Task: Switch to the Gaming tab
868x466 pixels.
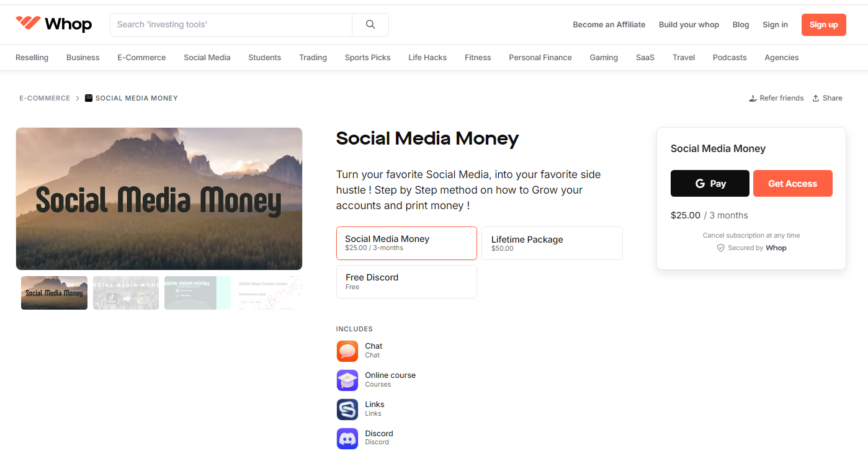Action: [x=603, y=57]
